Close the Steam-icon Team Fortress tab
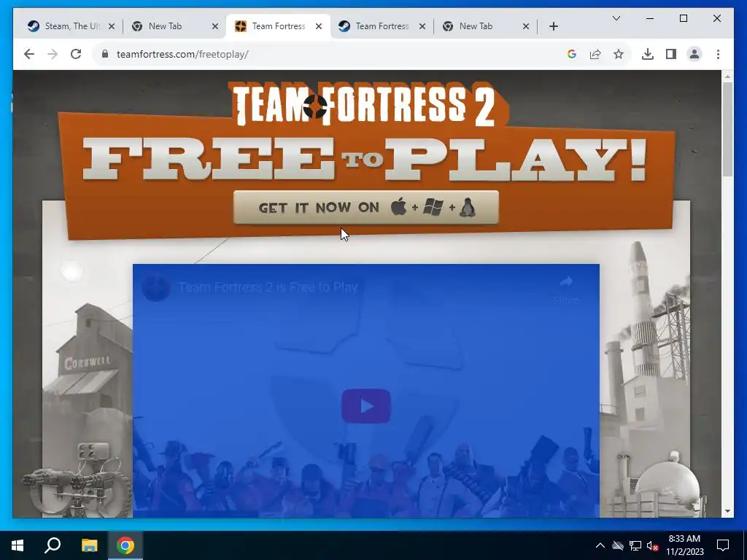This screenshot has height=560, width=747. tap(422, 26)
